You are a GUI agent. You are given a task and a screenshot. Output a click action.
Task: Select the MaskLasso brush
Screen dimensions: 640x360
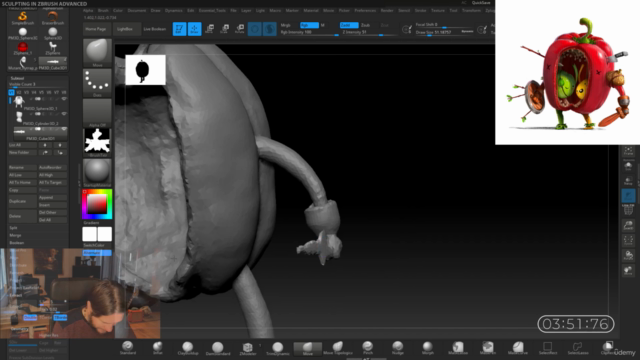click(458, 348)
